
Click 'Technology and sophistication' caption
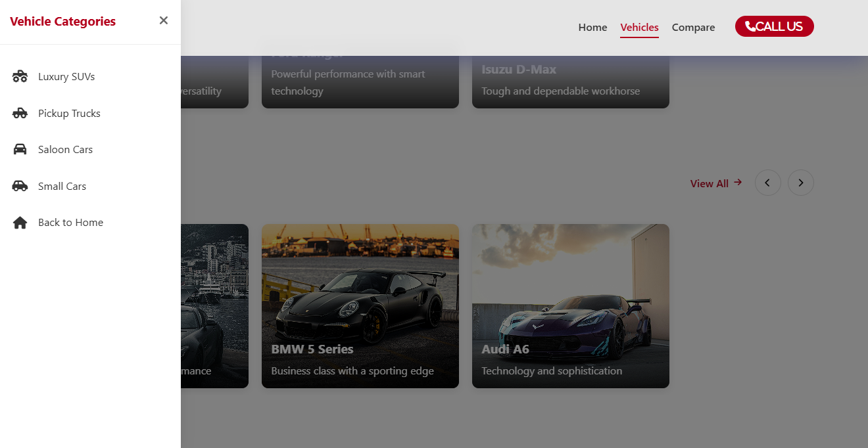click(x=552, y=370)
